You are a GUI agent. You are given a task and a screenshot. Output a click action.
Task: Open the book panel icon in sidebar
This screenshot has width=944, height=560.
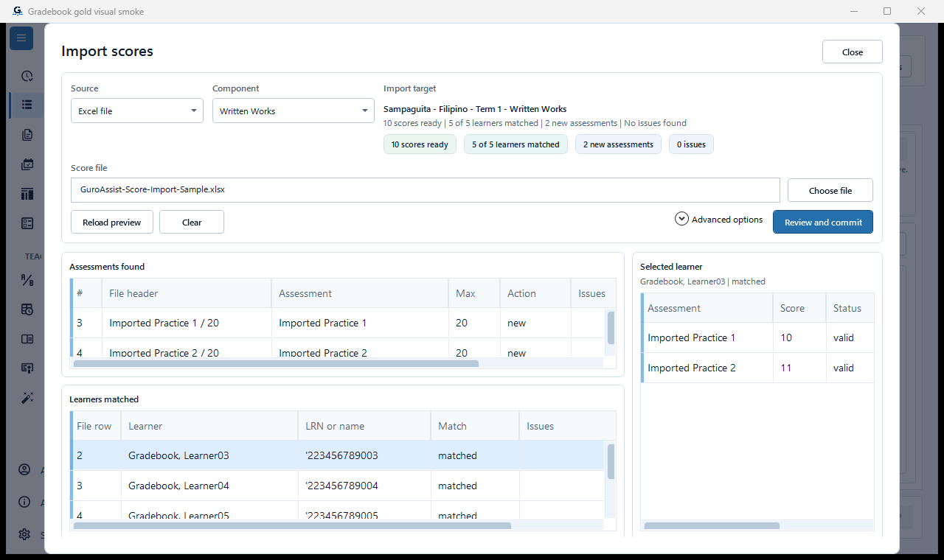pyautogui.click(x=27, y=339)
